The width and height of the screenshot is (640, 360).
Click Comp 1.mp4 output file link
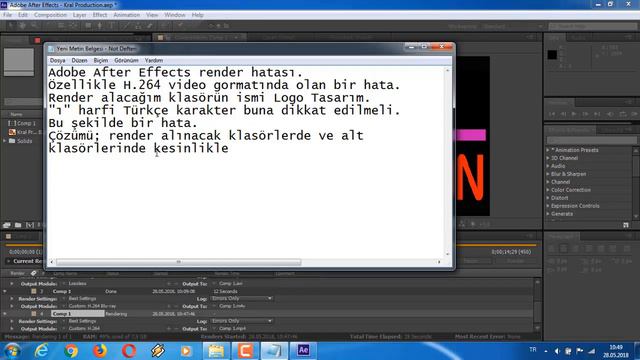point(232,328)
